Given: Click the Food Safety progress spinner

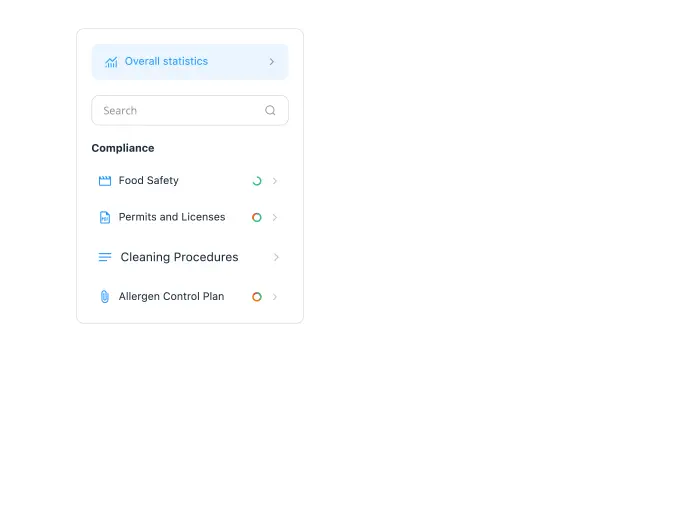Looking at the screenshot, I should point(257,181).
